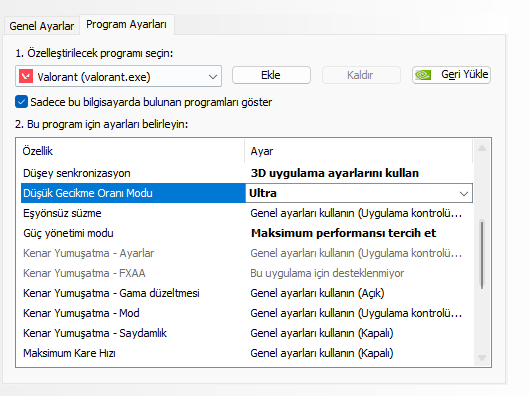Select Kenar Yumuşatma - FXAA row
Image resolution: width=530 pixels, height=396 pixels.
247,273
